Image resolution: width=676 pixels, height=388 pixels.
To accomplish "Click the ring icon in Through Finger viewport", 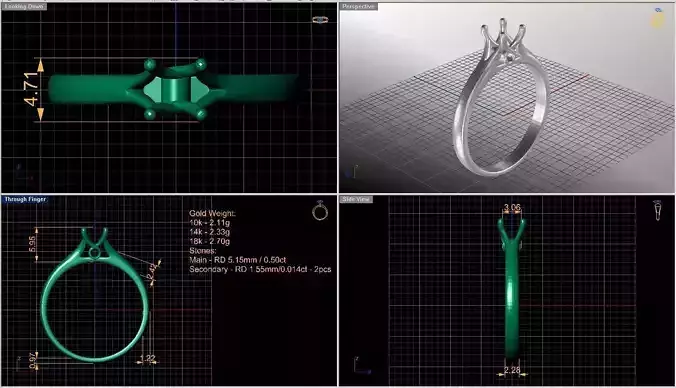I will coord(320,210).
